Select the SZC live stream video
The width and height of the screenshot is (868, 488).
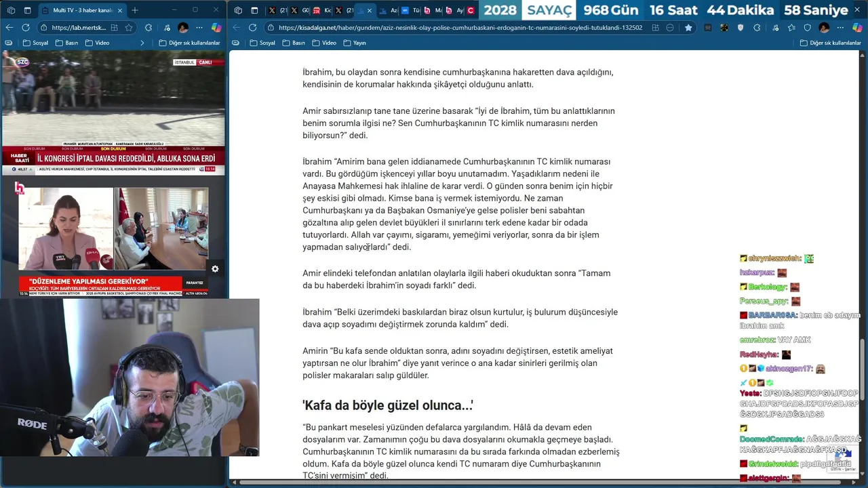pos(113,113)
